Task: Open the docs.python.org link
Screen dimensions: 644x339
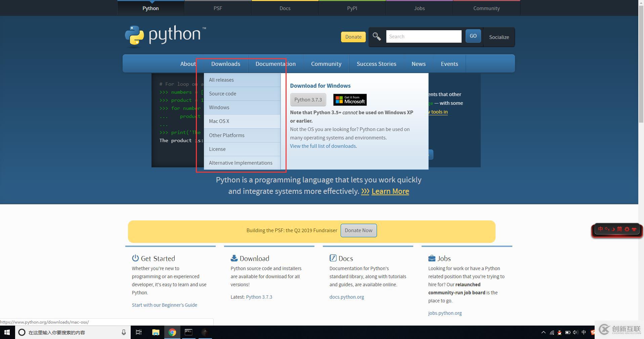Action: coord(347,297)
